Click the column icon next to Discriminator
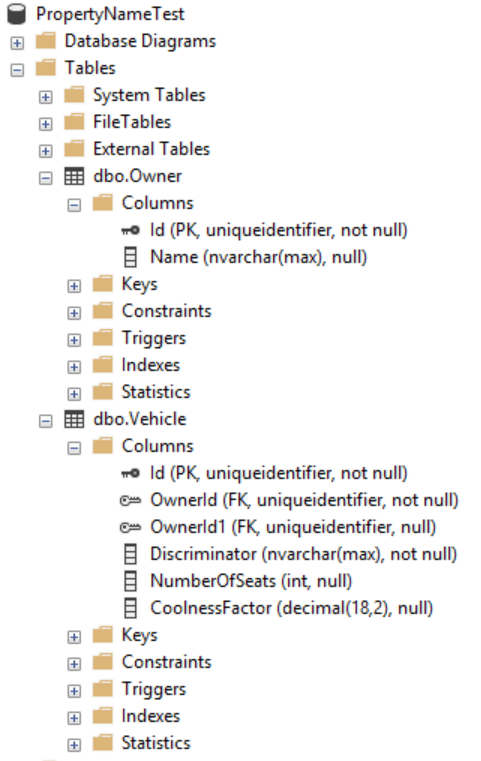 click(131, 554)
